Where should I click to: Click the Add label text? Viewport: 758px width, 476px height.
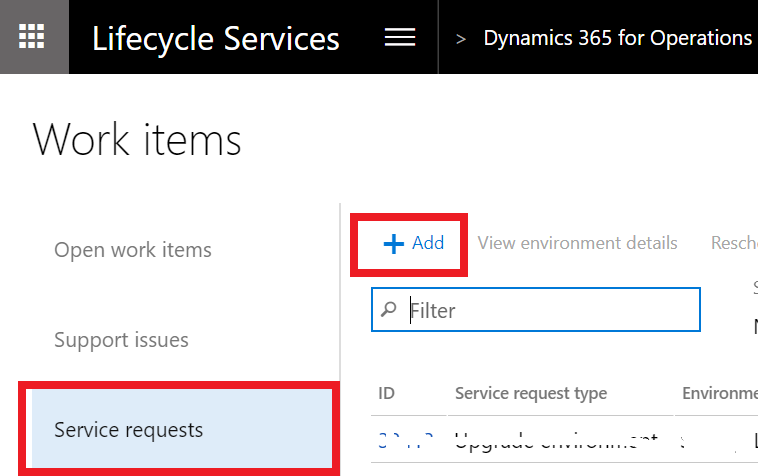(x=428, y=243)
